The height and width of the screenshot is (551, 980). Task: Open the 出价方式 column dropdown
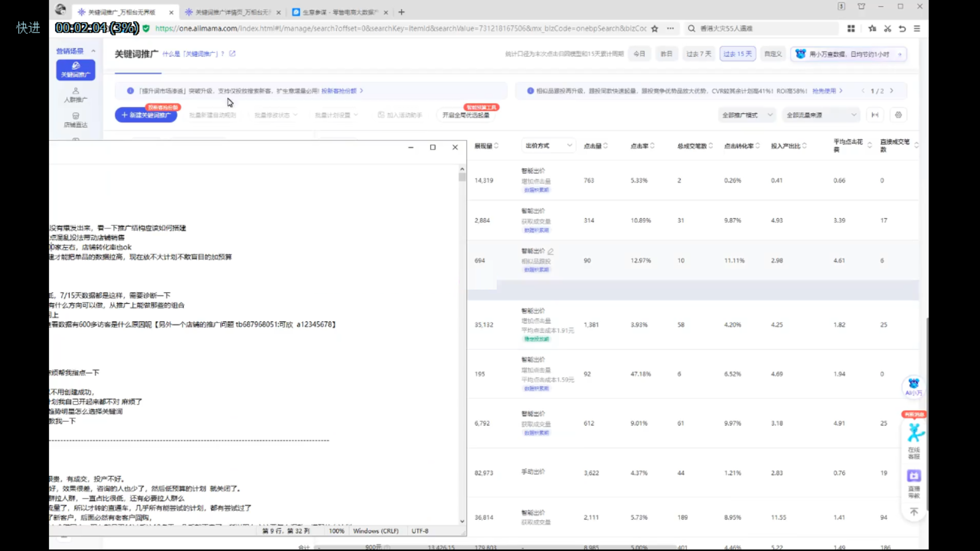(548, 146)
